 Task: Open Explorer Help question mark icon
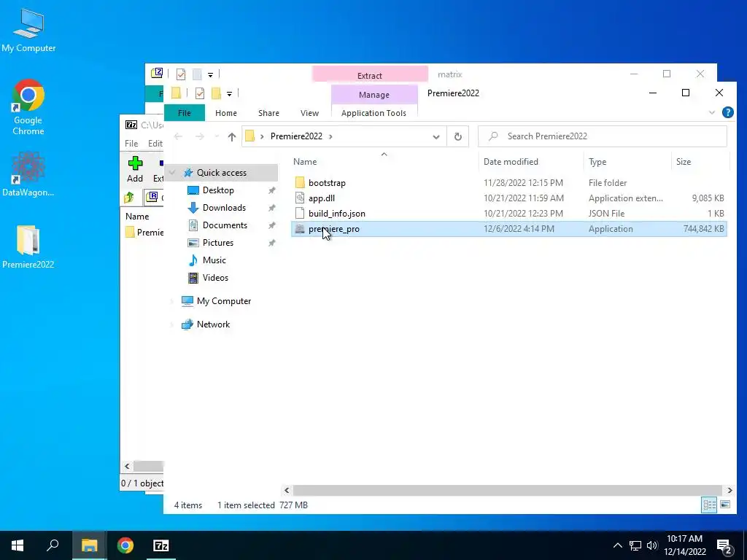click(x=727, y=112)
